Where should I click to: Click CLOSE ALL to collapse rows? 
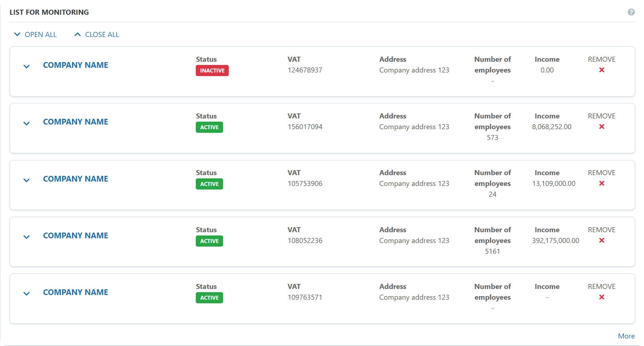pos(97,34)
